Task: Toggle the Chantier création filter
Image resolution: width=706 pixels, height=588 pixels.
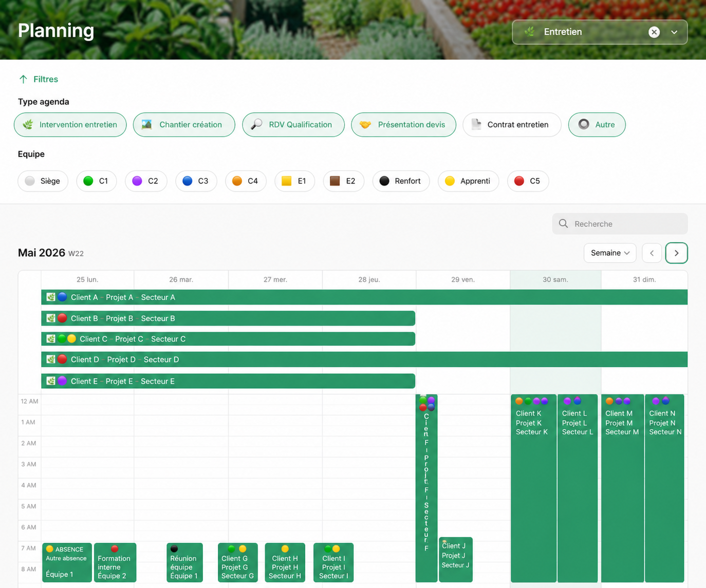Action: click(x=184, y=125)
